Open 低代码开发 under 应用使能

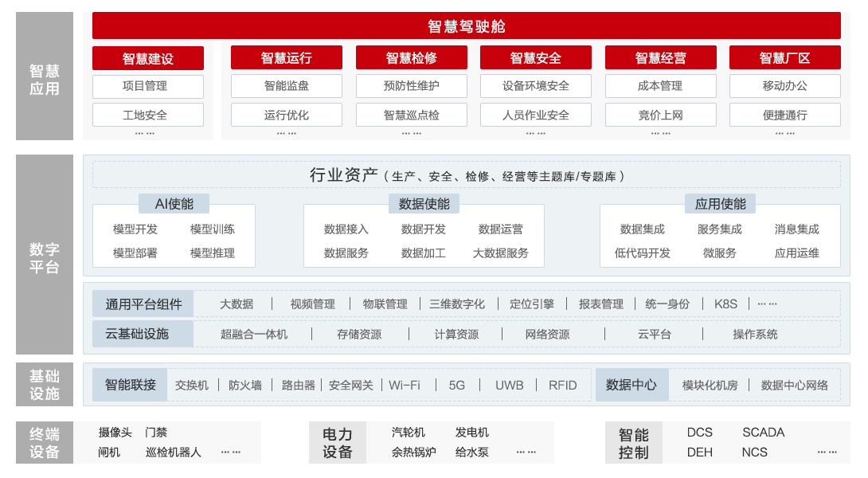click(642, 253)
